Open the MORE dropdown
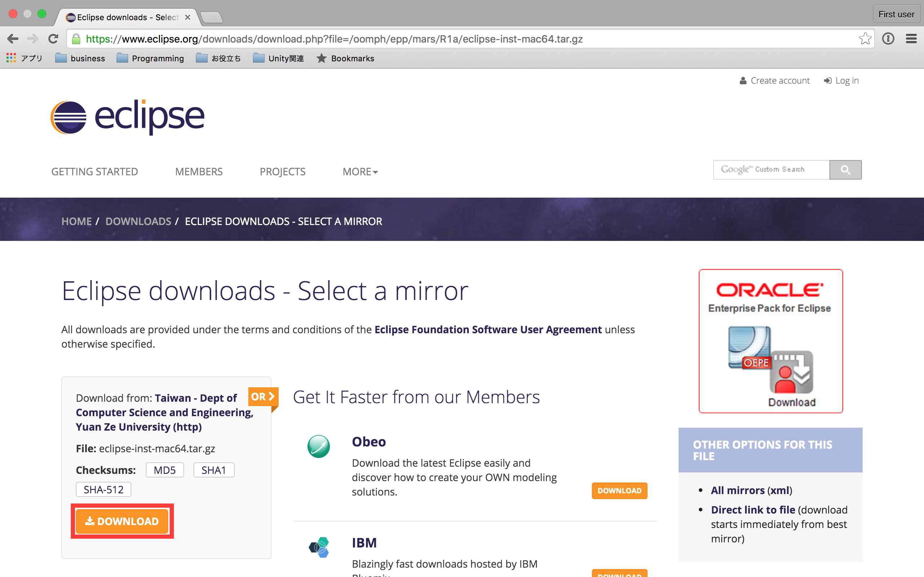 (x=359, y=172)
